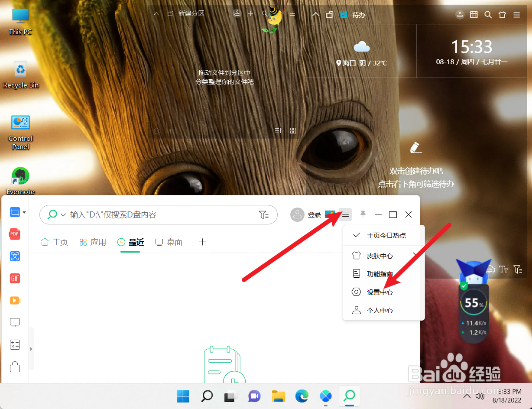Click the 待办 checklist icon
This screenshot has height=409, width=532.
pos(344,15)
